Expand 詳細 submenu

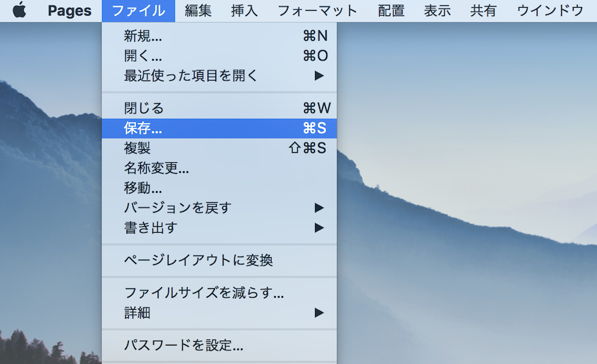(219, 313)
